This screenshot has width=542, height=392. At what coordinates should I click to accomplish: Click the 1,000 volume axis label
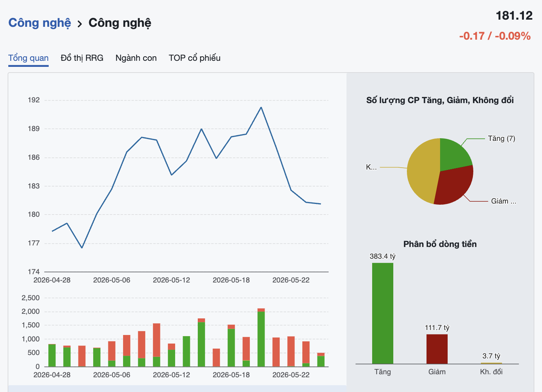tap(31, 339)
